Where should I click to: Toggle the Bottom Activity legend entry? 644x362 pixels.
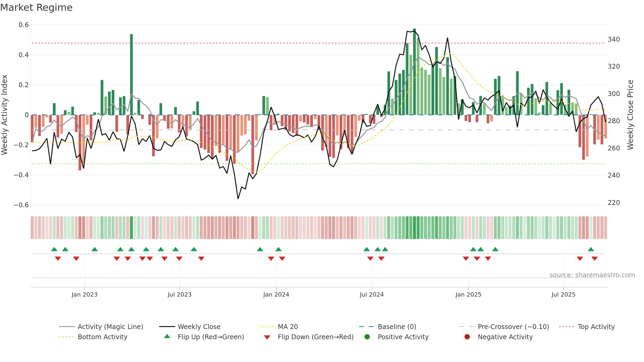pos(93,337)
